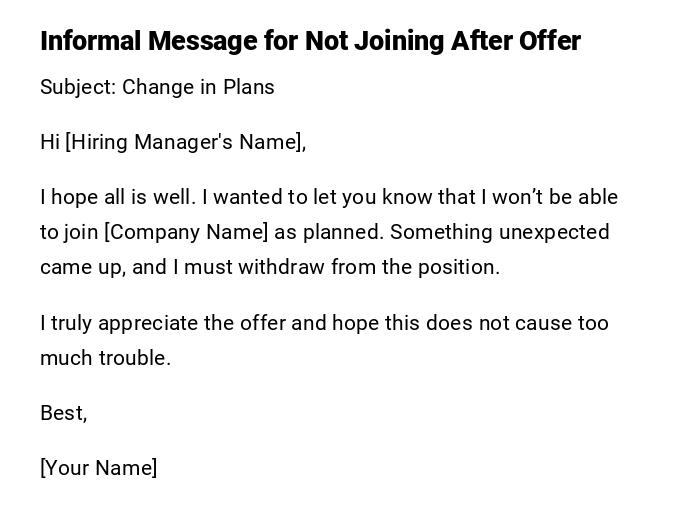Viewport: 700px width, 530px height.
Task: Select the [Company Name] placeholder
Action: 187,232
